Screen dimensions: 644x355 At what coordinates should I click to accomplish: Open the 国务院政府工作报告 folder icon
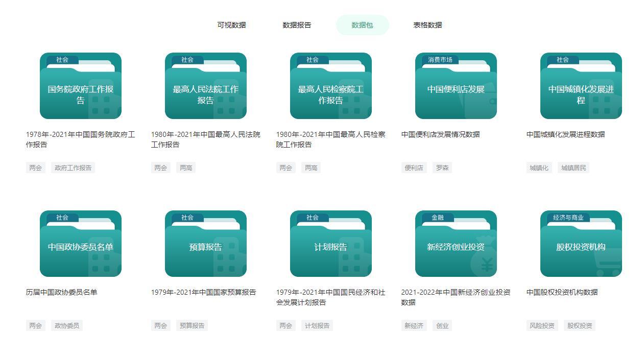tap(81, 86)
